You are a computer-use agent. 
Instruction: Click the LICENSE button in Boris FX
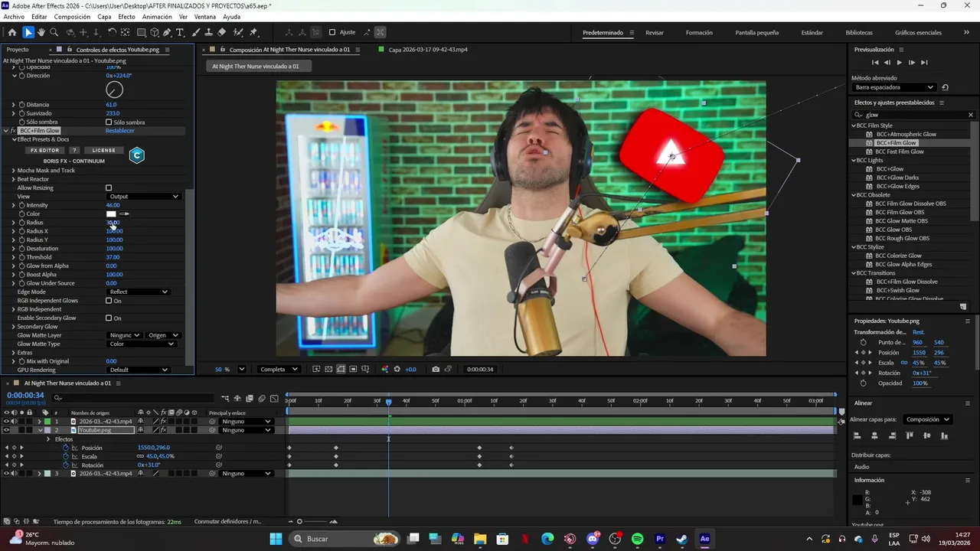pos(103,150)
